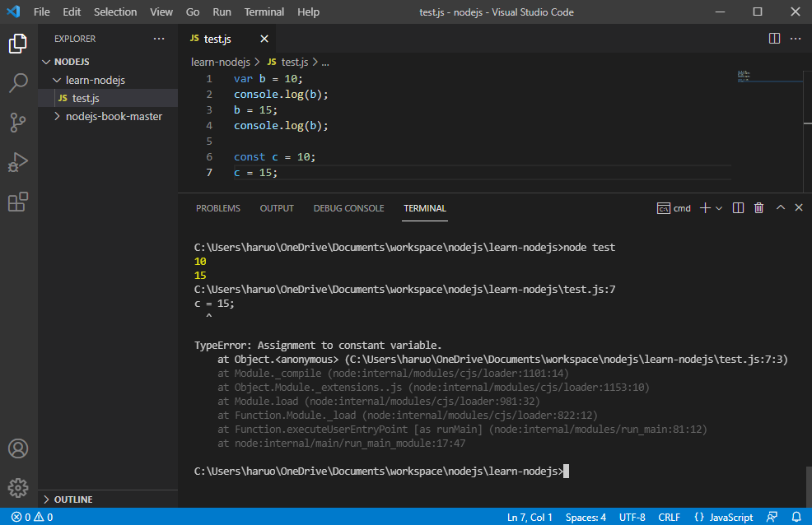Split the editor right

point(774,39)
